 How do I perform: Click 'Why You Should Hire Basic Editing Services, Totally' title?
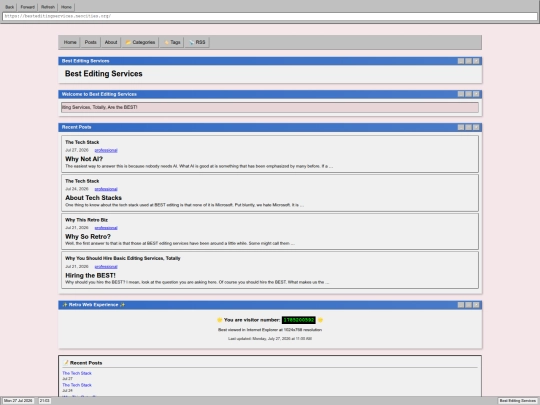click(x=123, y=258)
